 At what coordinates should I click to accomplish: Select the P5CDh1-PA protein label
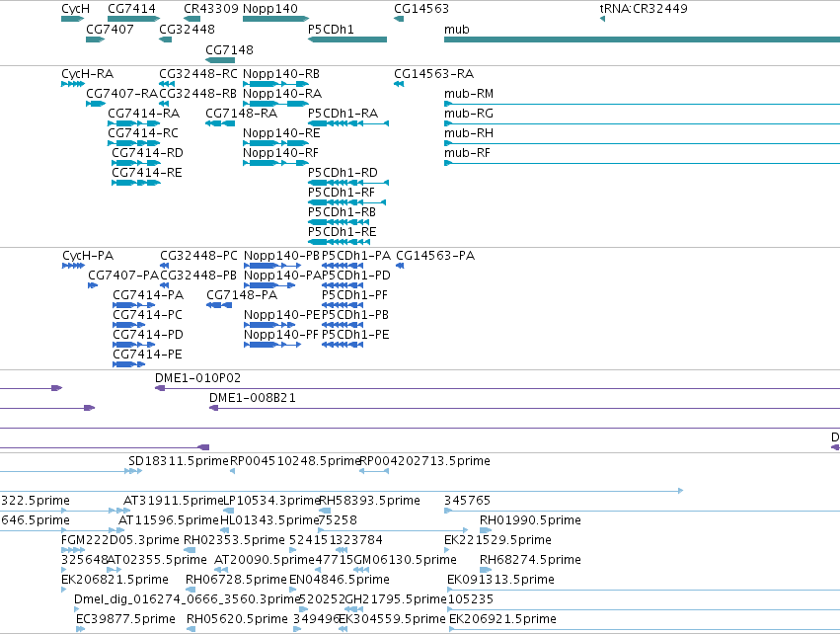356,256
